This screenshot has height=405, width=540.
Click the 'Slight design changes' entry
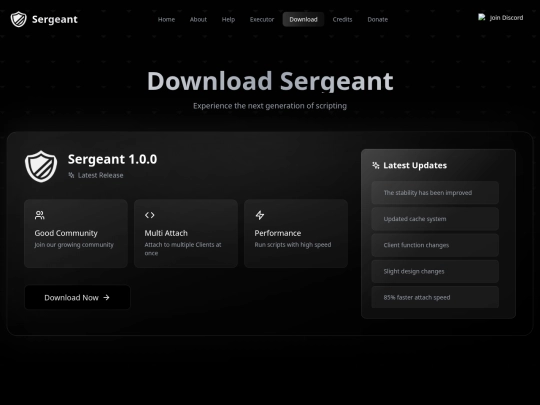pyautogui.click(x=435, y=271)
